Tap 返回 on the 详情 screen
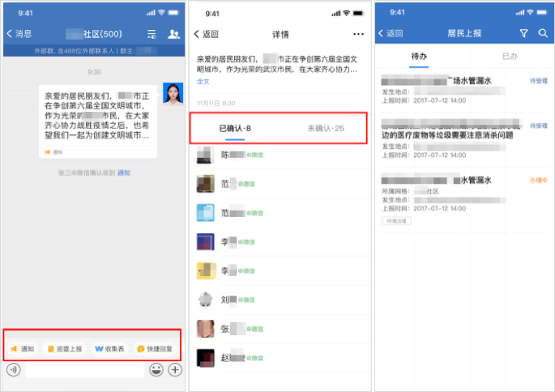 (x=207, y=34)
